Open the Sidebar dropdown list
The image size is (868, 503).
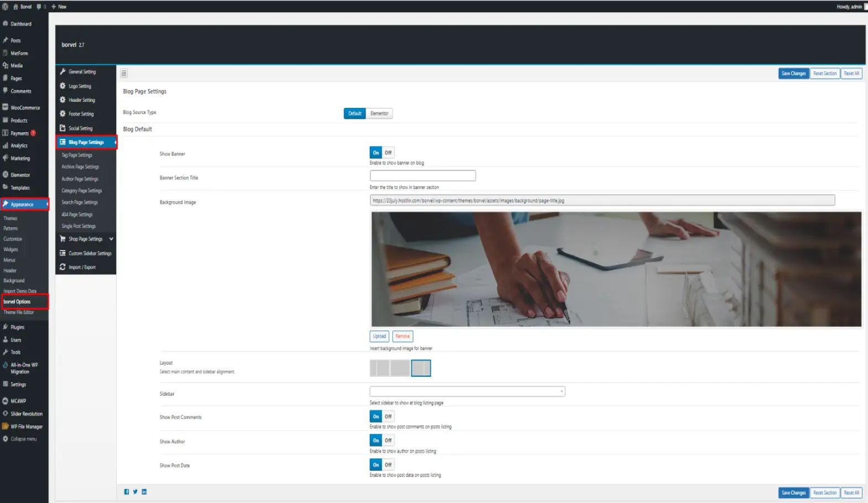[467, 392]
